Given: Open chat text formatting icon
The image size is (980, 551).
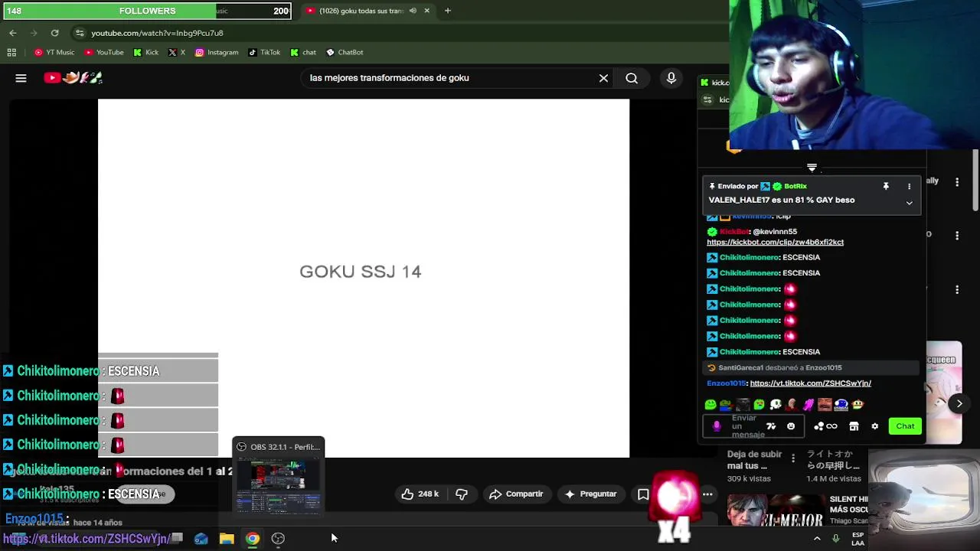Looking at the screenshot, I should click(x=771, y=426).
